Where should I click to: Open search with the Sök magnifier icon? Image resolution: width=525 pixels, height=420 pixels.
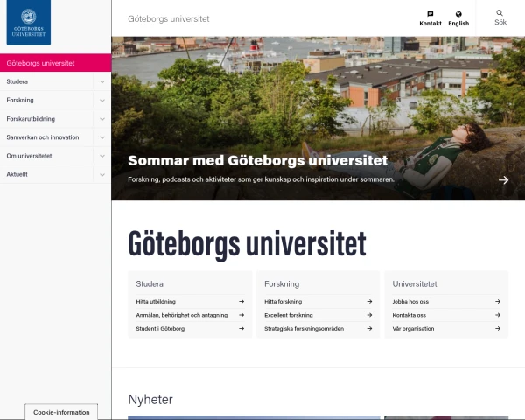(500, 13)
